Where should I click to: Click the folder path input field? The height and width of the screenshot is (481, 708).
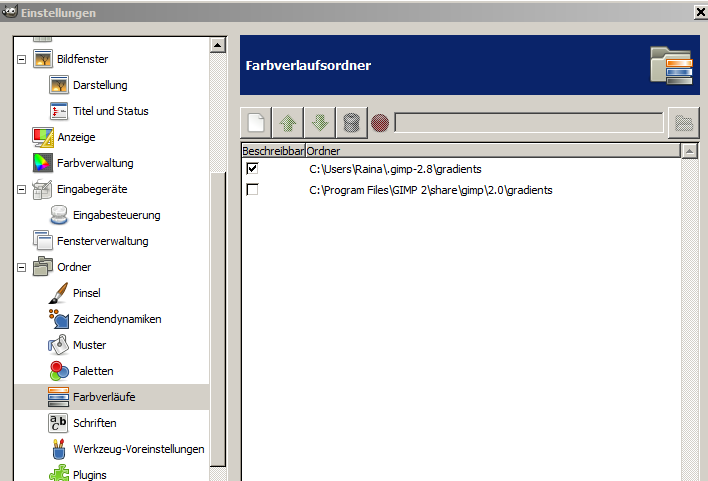529,123
